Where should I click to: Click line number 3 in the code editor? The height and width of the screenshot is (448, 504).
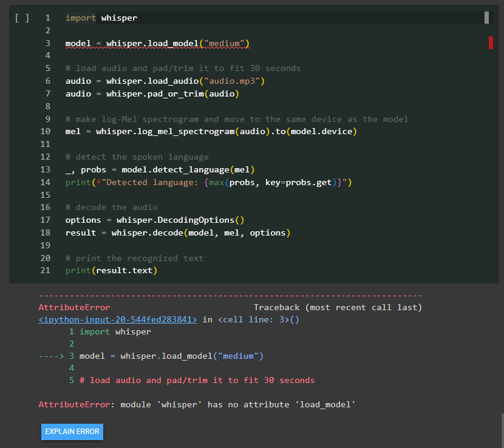[47, 44]
